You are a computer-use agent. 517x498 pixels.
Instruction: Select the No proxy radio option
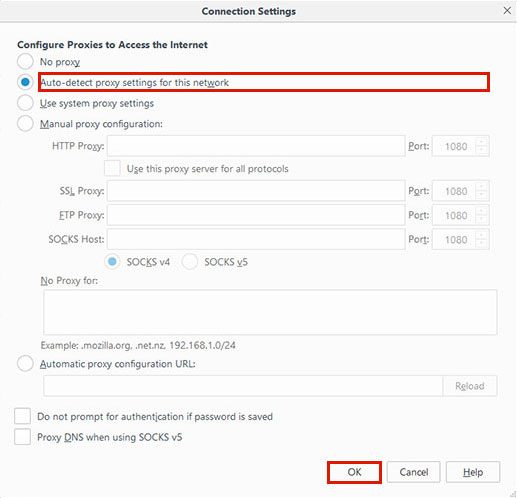click(x=25, y=62)
